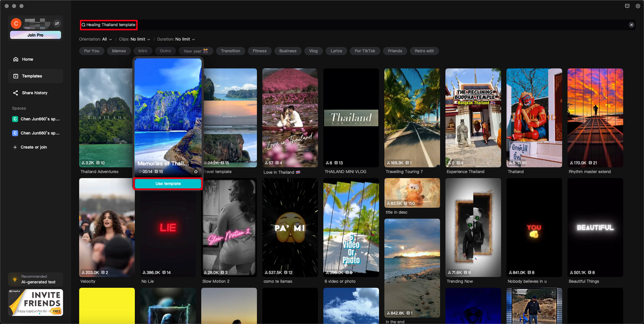Select the Fitness category tab
Viewport: 644px width, 324px height.
coord(260,51)
